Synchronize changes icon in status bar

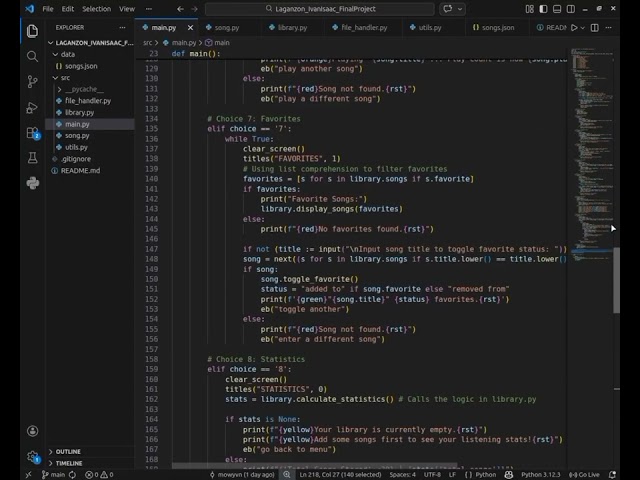point(72,475)
